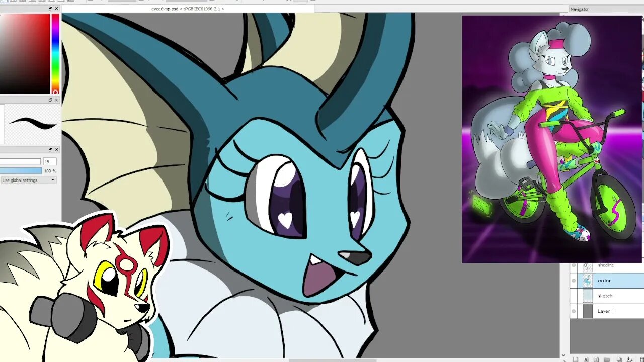The image size is (644, 362).
Task: Click the Navigator reference image preview
Action: [x=552, y=139]
